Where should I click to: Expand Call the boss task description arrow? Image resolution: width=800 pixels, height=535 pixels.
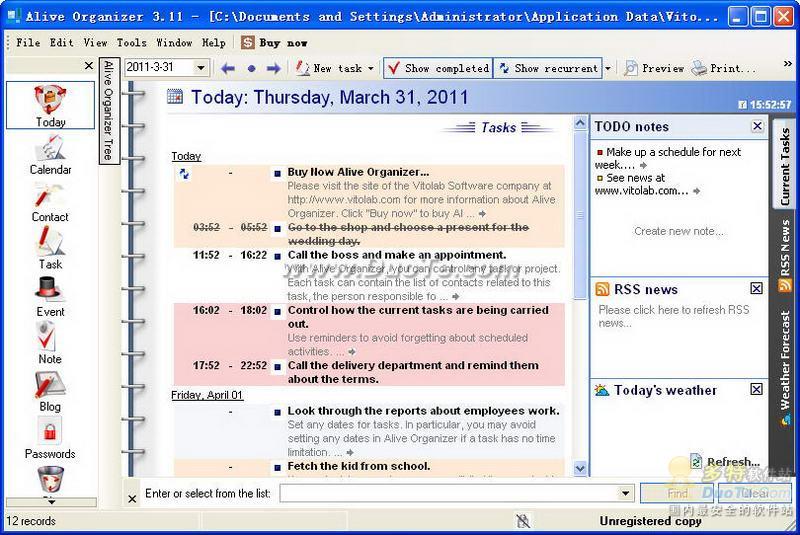coord(456,296)
